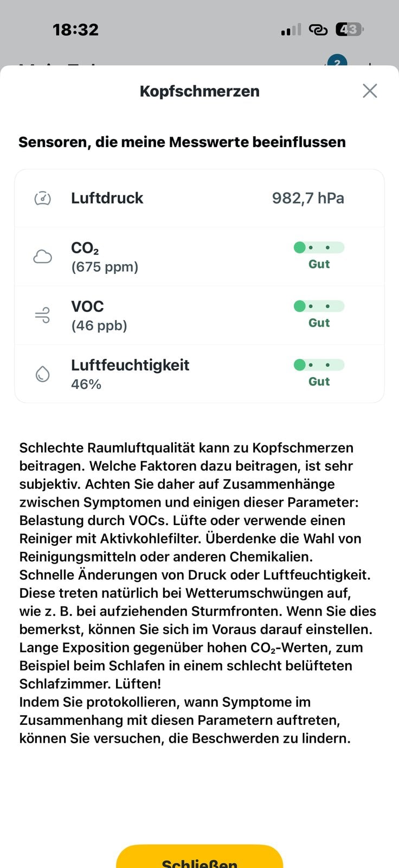
Task: Tap the CO₂ cloud icon
Action: pyautogui.click(x=43, y=257)
